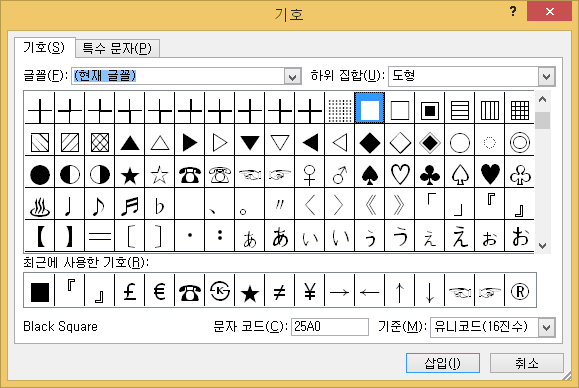This screenshot has height=388, width=579.
Task: Click the 취소 cancel button
Action: [x=527, y=363]
